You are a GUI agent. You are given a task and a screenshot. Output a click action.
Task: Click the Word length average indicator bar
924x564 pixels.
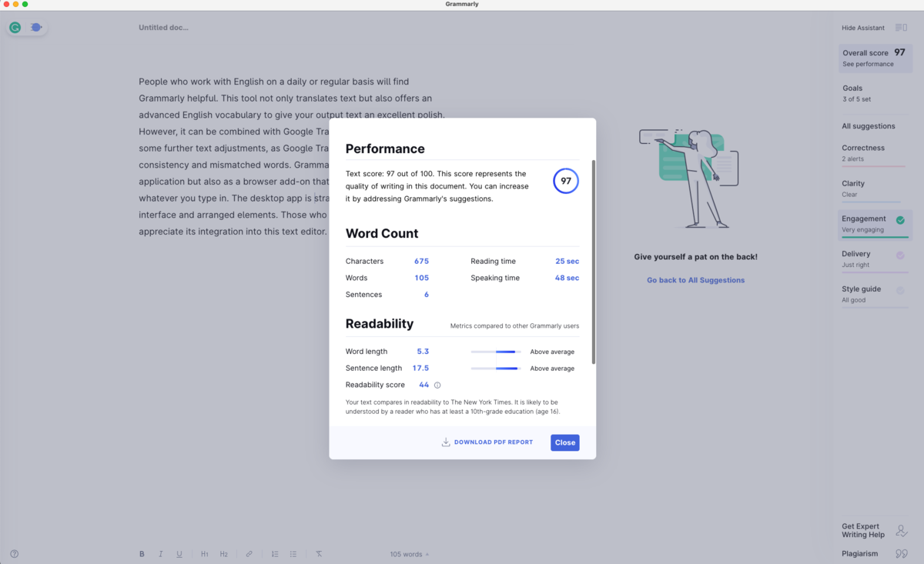pos(496,352)
